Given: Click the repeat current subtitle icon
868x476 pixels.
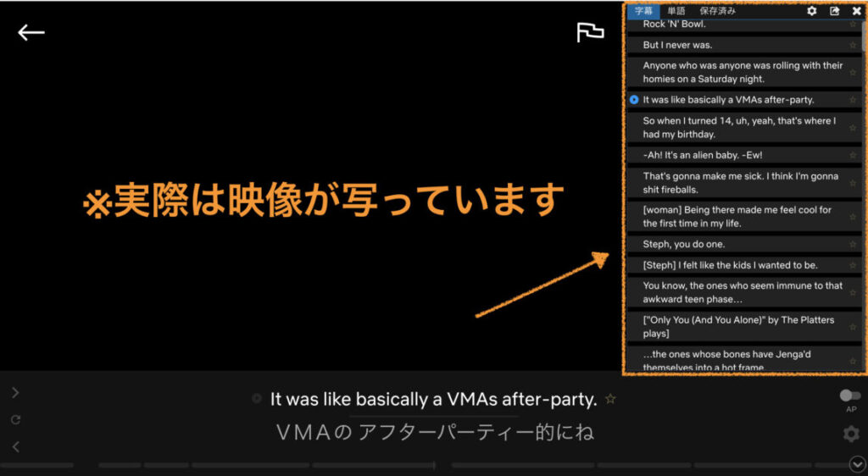Looking at the screenshot, I should click(x=15, y=419).
